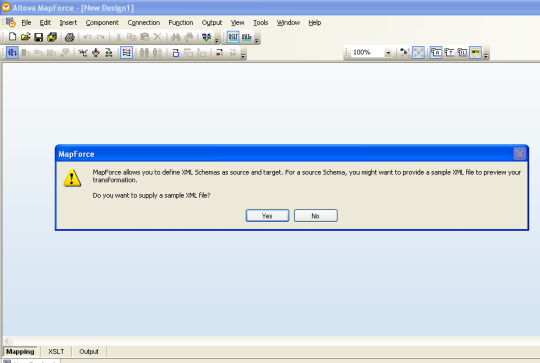The height and width of the screenshot is (363, 540).
Task: Click the Insert Constant icon
Action: pos(83,53)
